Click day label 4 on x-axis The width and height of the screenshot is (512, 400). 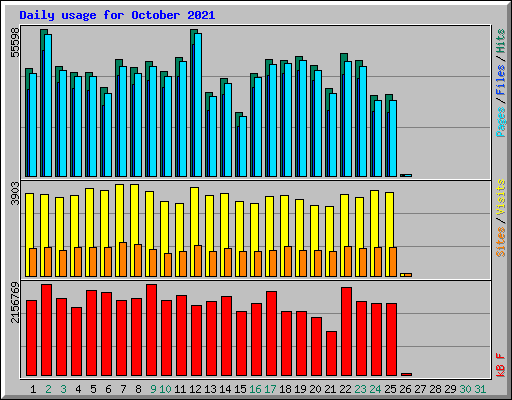(78, 389)
